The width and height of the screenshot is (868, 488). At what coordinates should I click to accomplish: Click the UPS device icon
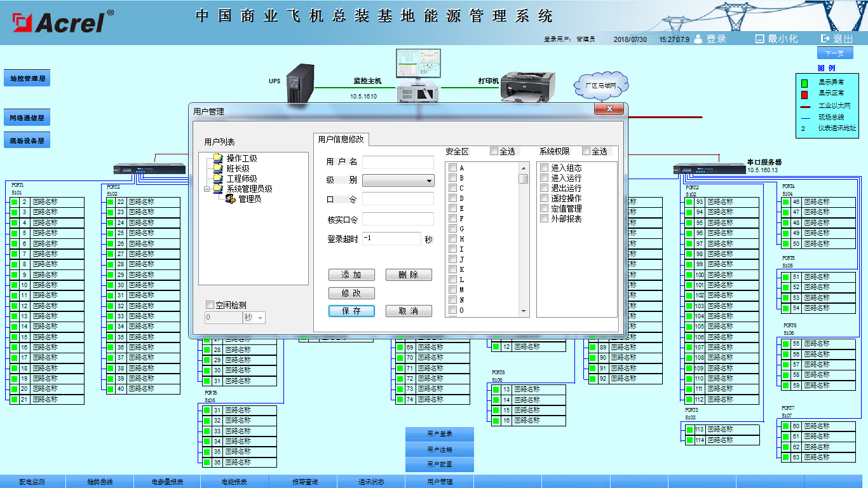301,83
